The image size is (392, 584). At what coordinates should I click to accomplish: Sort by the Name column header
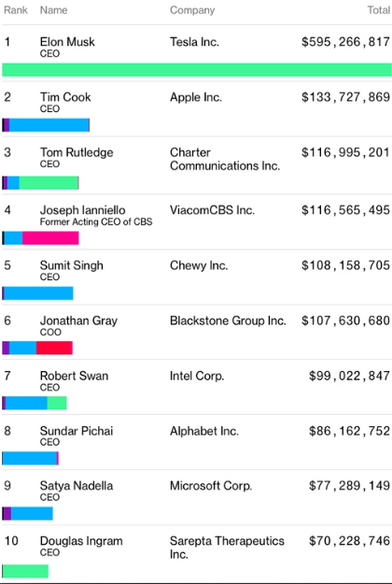[x=53, y=10]
